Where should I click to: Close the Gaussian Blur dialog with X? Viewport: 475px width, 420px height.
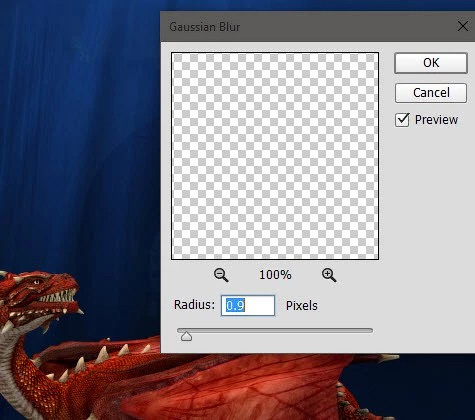(463, 26)
